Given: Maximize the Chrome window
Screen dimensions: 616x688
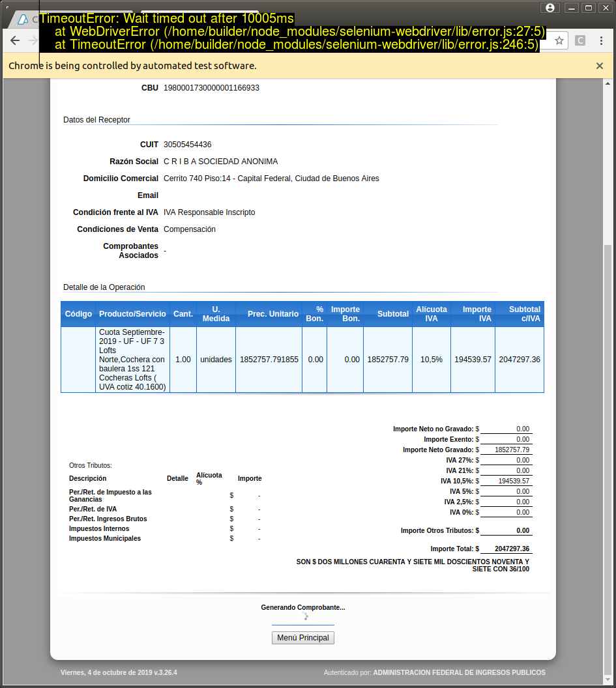Looking at the screenshot, I should tap(589, 7).
